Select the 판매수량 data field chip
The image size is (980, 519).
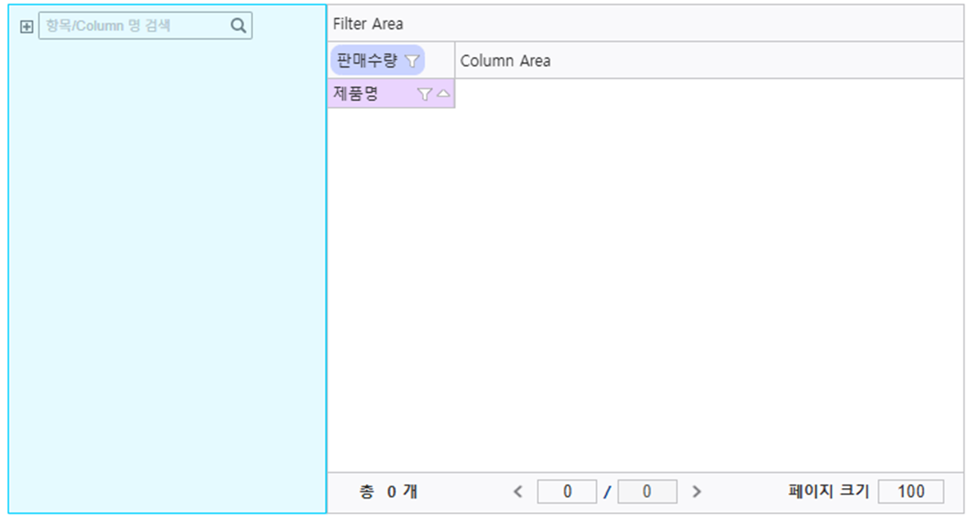pyautogui.click(x=377, y=60)
